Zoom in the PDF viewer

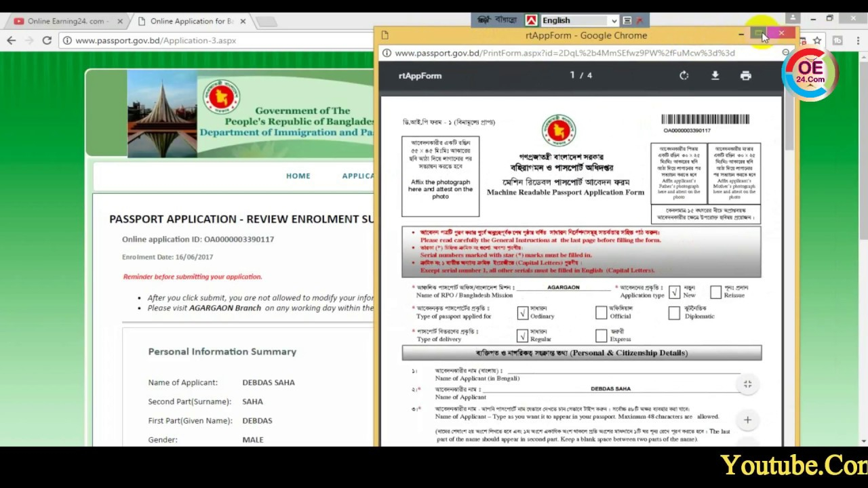point(747,420)
